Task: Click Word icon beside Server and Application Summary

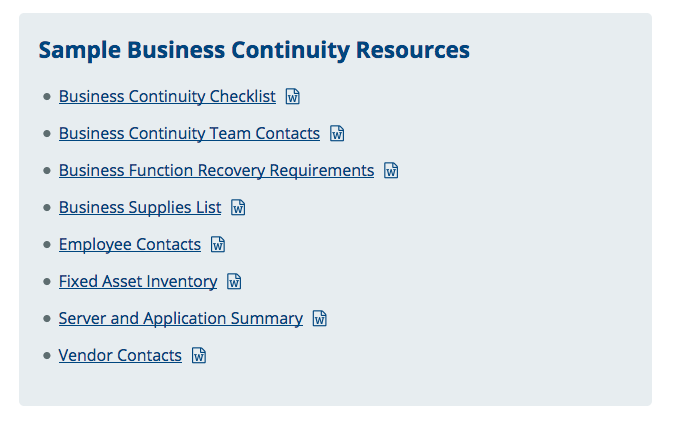Action: (320, 318)
